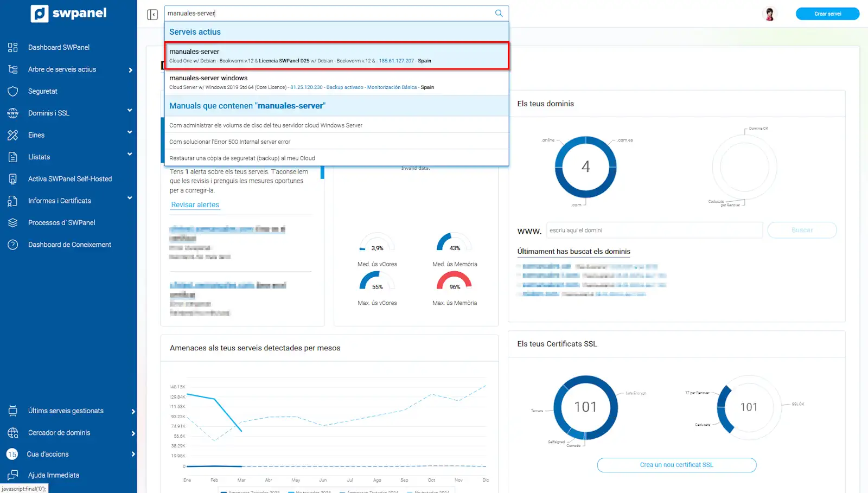This screenshot has width=868, height=493.
Task: Open Processos d' SWPanel menu item
Action: (61, 223)
